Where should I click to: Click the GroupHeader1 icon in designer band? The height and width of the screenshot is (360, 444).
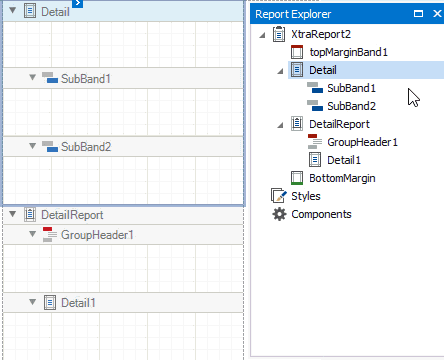click(50, 234)
